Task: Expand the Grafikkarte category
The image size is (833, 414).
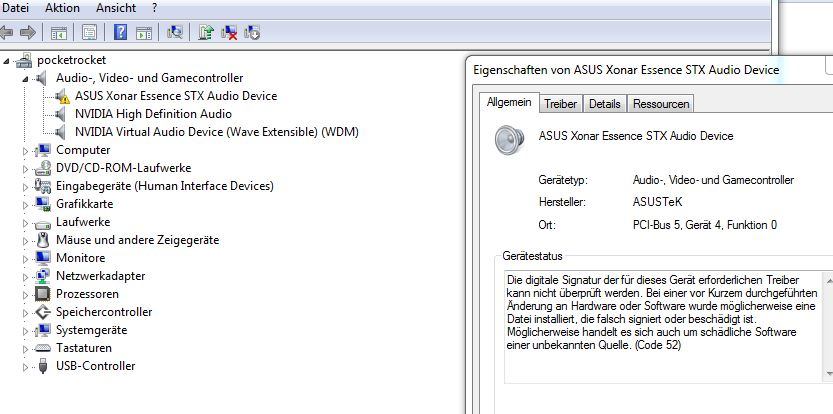Action: point(25,205)
